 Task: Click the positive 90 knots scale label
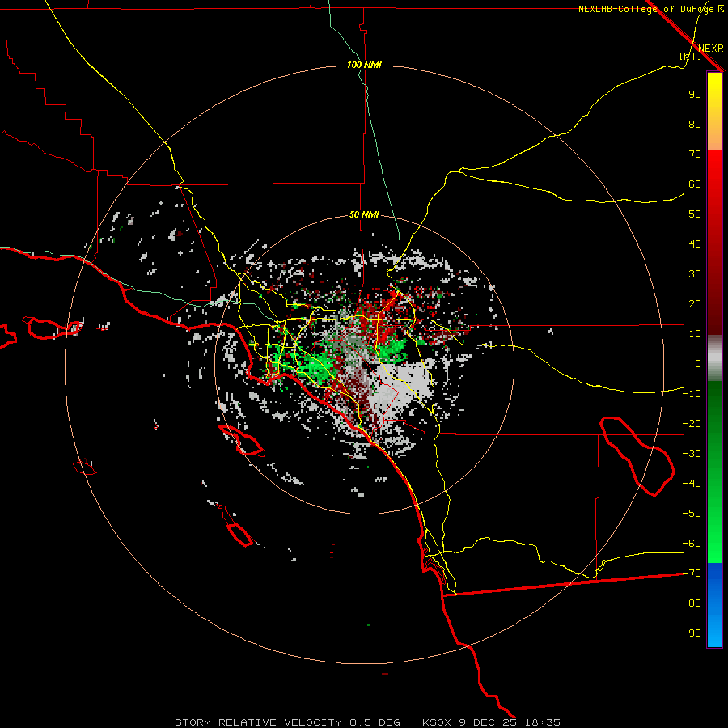click(695, 95)
